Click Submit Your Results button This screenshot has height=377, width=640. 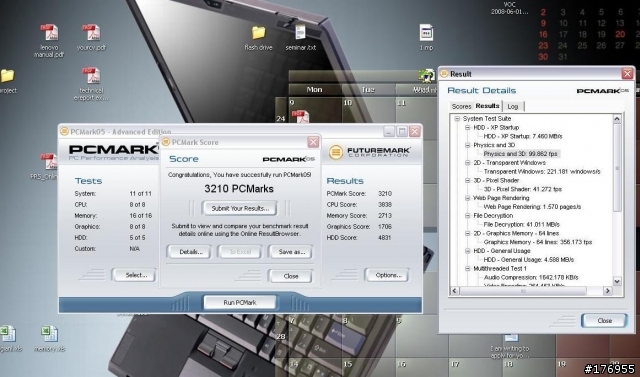point(240,208)
